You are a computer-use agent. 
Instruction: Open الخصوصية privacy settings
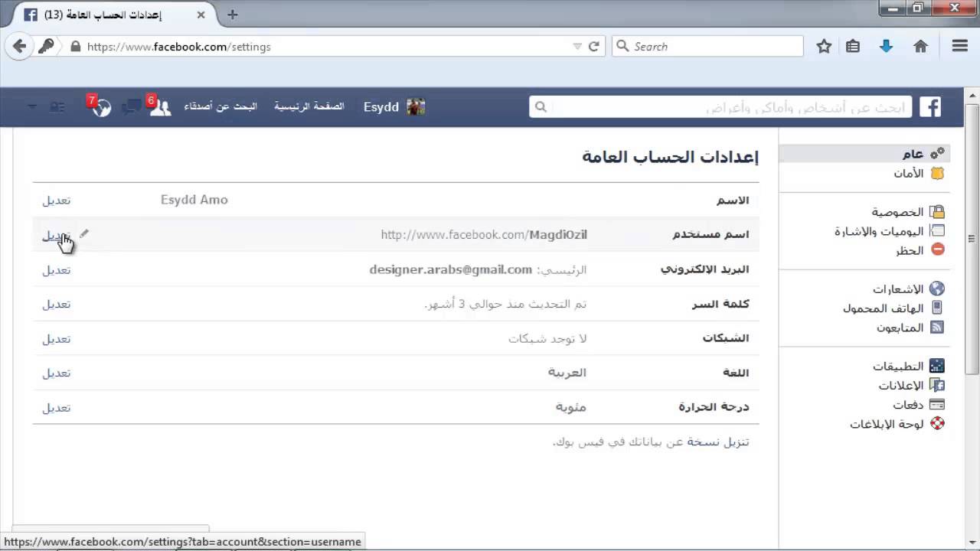coord(897,212)
